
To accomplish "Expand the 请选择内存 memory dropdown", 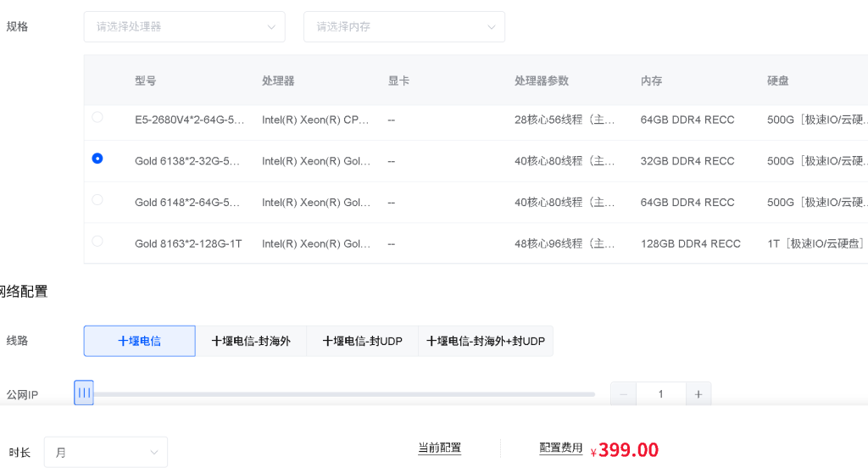I will [403, 27].
